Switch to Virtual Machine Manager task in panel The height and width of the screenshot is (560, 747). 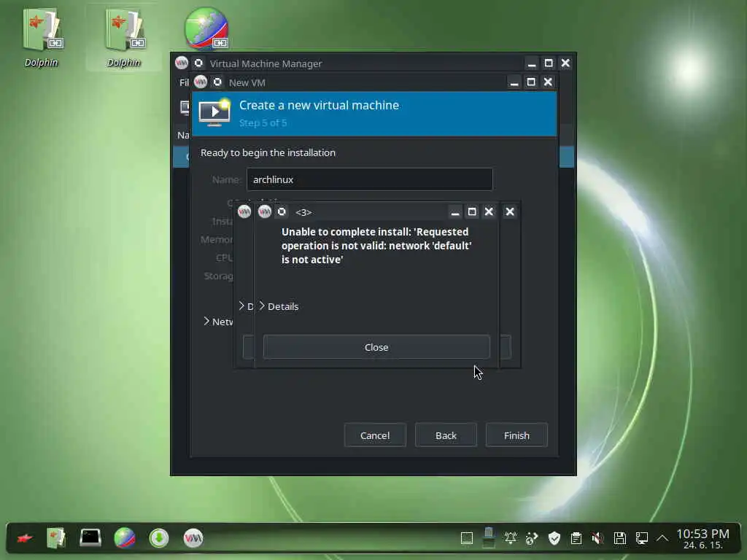pyautogui.click(x=193, y=539)
